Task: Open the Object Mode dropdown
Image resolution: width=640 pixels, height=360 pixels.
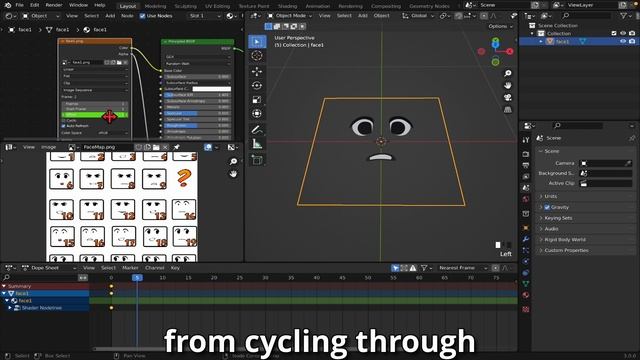Action: [x=290, y=16]
